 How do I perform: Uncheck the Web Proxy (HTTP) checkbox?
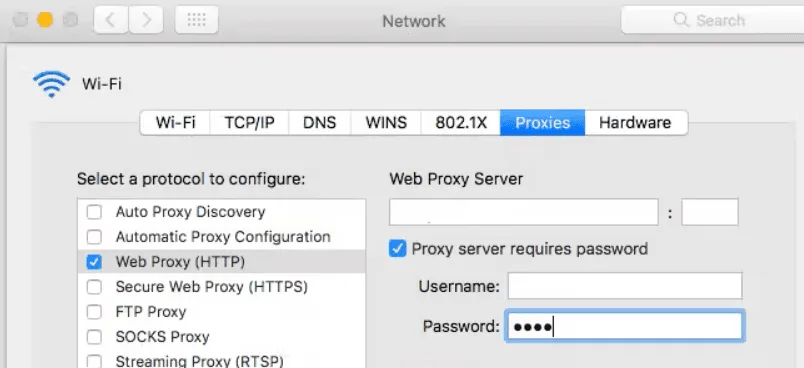pos(94,262)
